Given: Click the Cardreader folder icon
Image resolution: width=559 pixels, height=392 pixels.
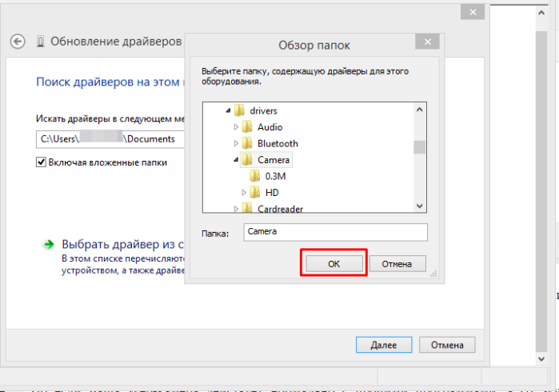Looking at the screenshot, I should [247, 208].
